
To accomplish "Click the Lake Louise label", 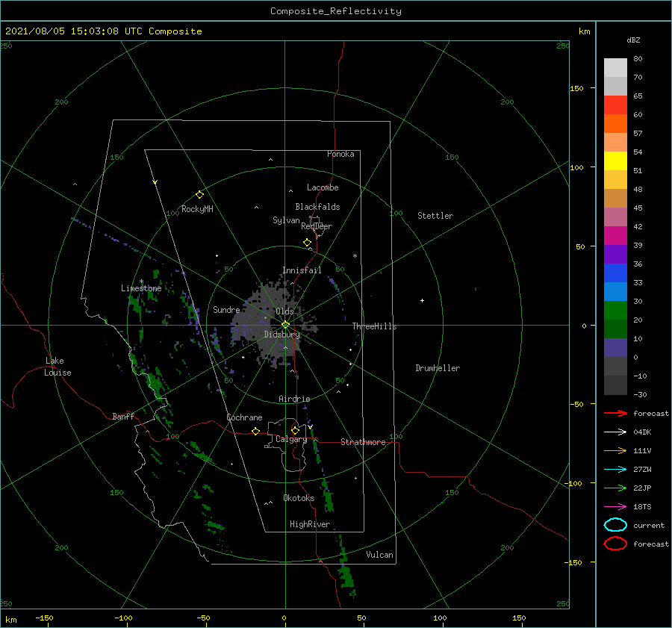I will click(x=57, y=367).
